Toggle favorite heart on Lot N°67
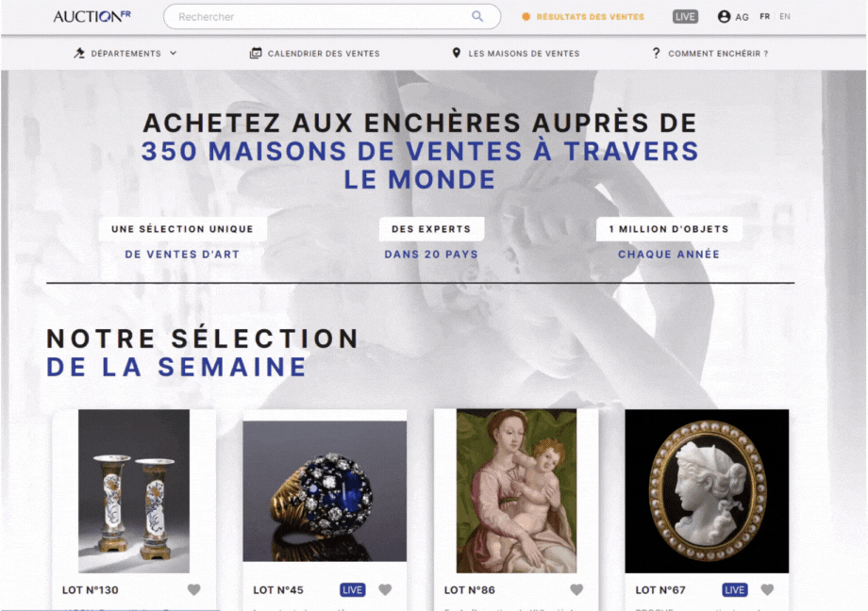Image resolution: width=868 pixels, height=611 pixels. tap(767, 590)
